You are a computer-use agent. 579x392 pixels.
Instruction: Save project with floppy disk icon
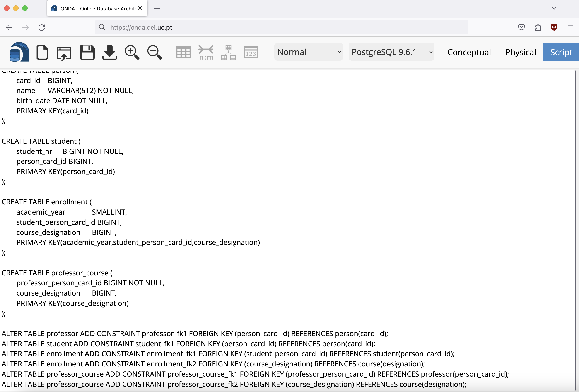pyautogui.click(x=87, y=52)
